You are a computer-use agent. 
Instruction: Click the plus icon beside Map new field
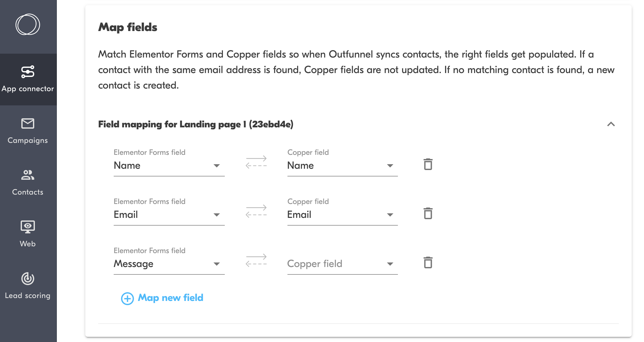pyautogui.click(x=127, y=298)
